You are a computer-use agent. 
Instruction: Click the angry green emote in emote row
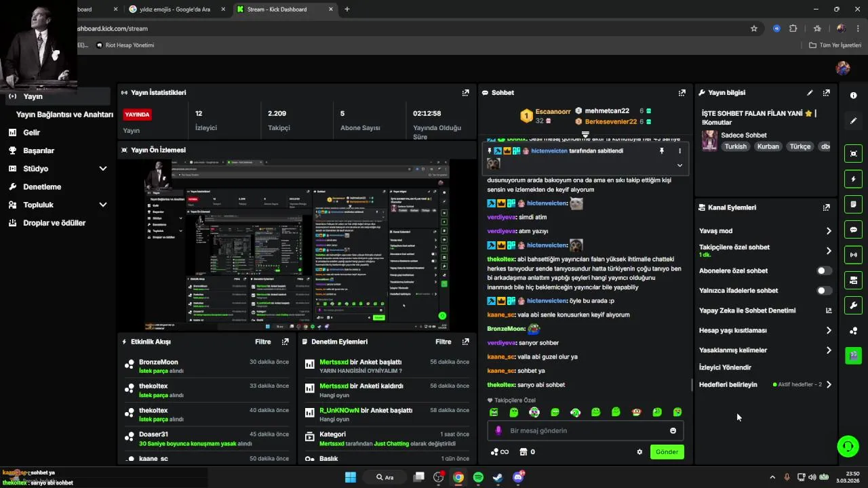click(494, 412)
